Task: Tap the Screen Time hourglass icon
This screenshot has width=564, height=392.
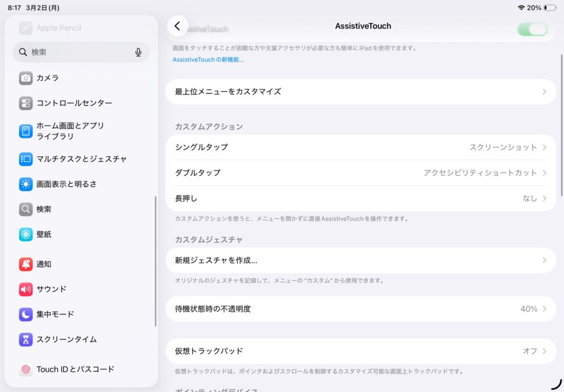Action: pos(26,339)
